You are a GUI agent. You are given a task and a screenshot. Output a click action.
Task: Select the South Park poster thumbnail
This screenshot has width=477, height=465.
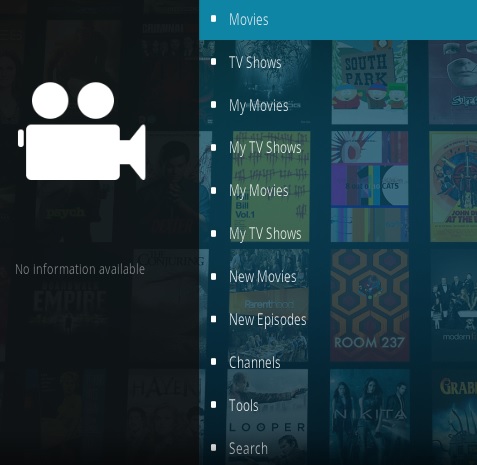[x=369, y=82]
